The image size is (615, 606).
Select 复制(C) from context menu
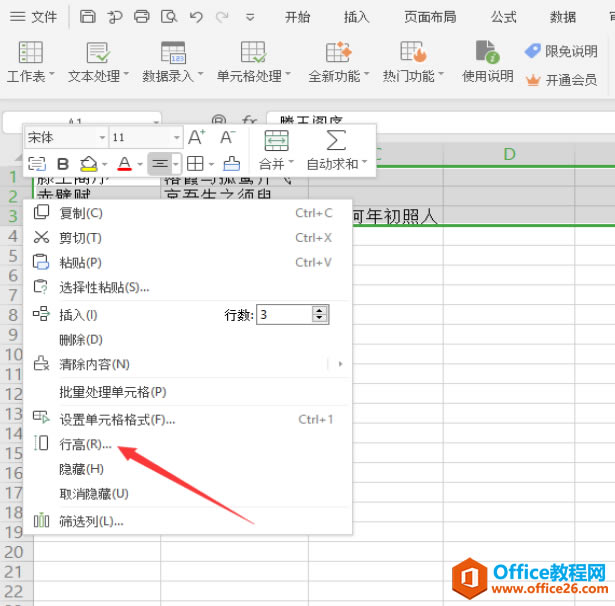pos(187,213)
